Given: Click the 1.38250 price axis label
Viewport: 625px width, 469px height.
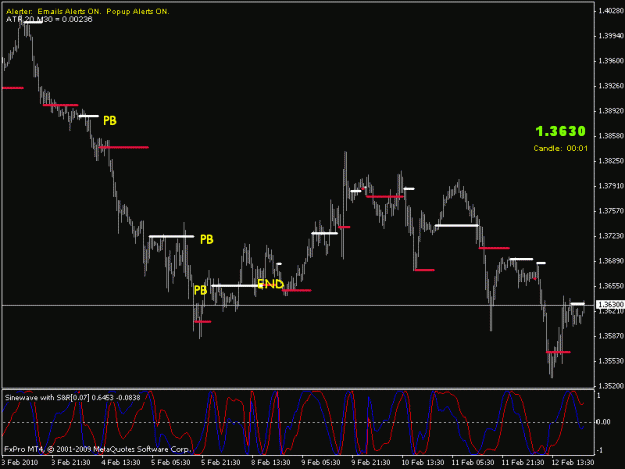Looking at the screenshot, I should click(x=611, y=161).
